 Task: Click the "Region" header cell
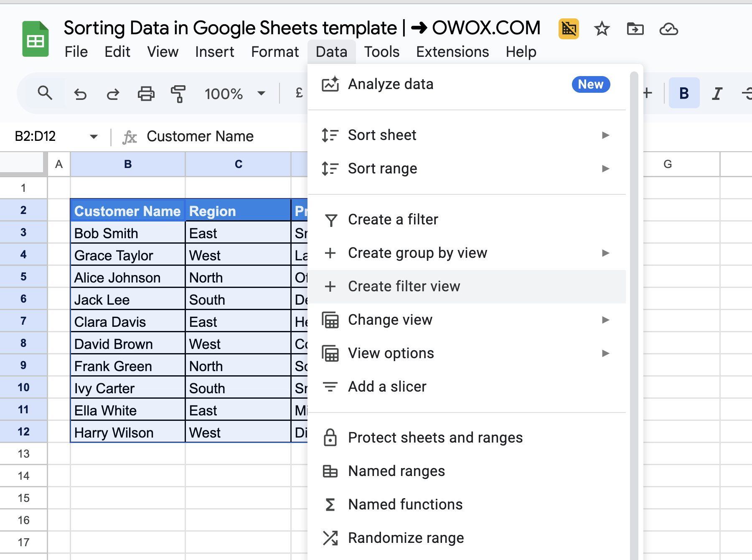tap(238, 211)
